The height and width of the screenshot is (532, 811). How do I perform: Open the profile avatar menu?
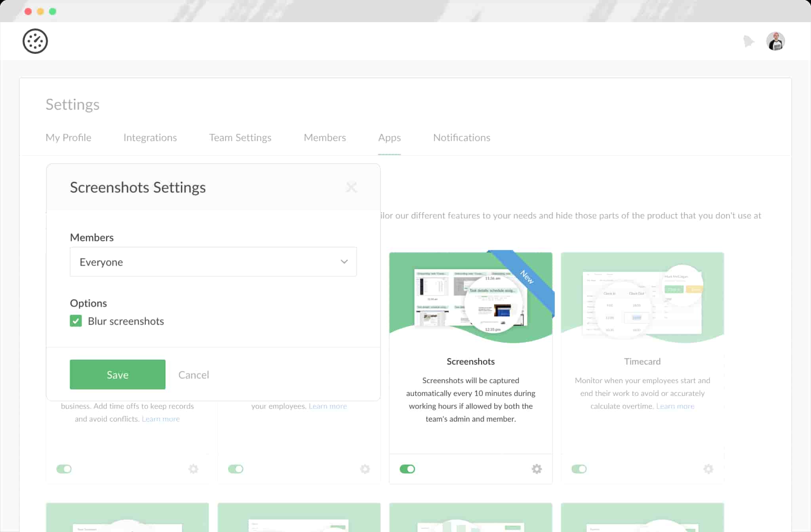(776, 41)
